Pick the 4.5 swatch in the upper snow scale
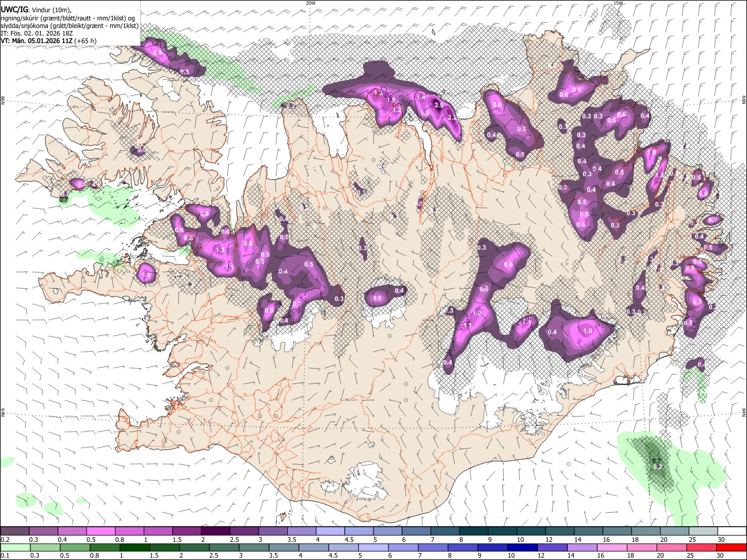This screenshot has width=747, height=560. pos(359,531)
